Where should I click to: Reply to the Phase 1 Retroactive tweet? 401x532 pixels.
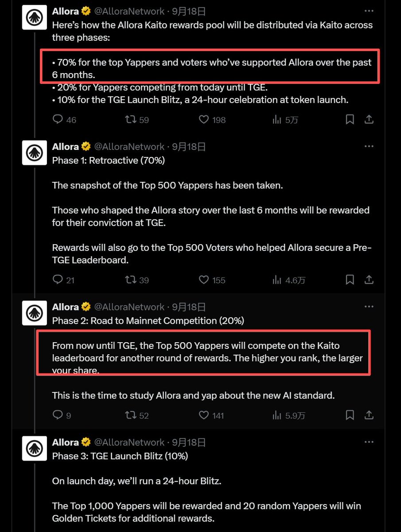point(58,280)
